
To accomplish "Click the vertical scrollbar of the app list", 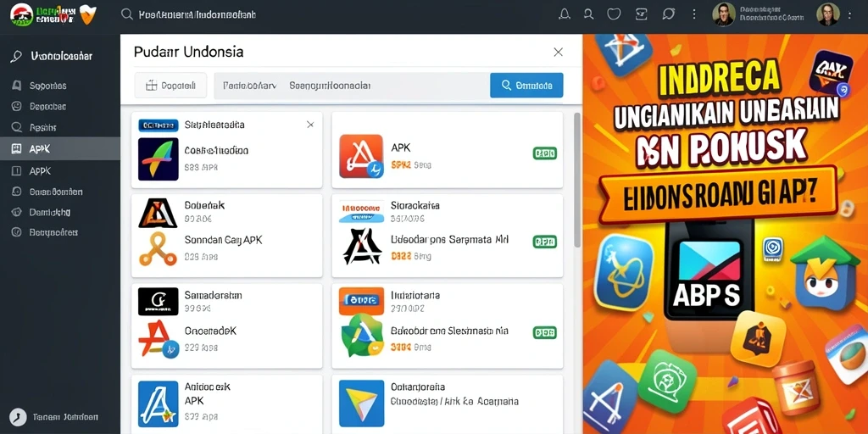I will click(576, 180).
